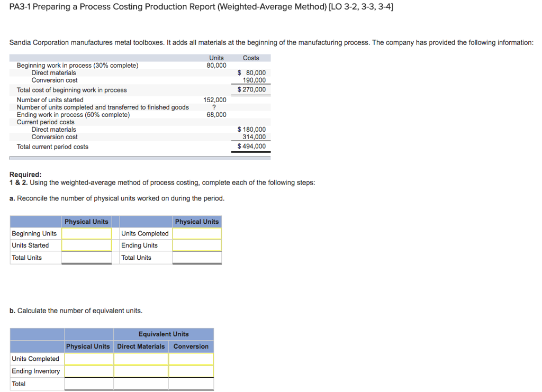Click the Physical Units header in part a

[x=86, y=221]
